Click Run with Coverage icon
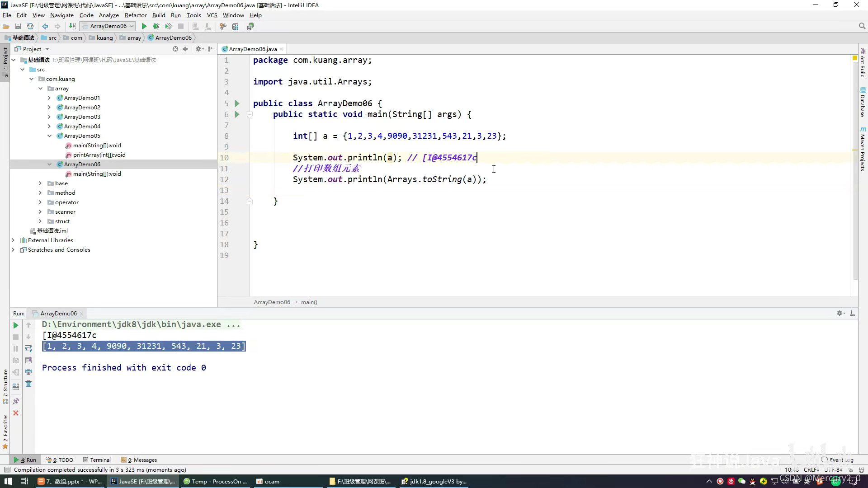 coord(169,26)
